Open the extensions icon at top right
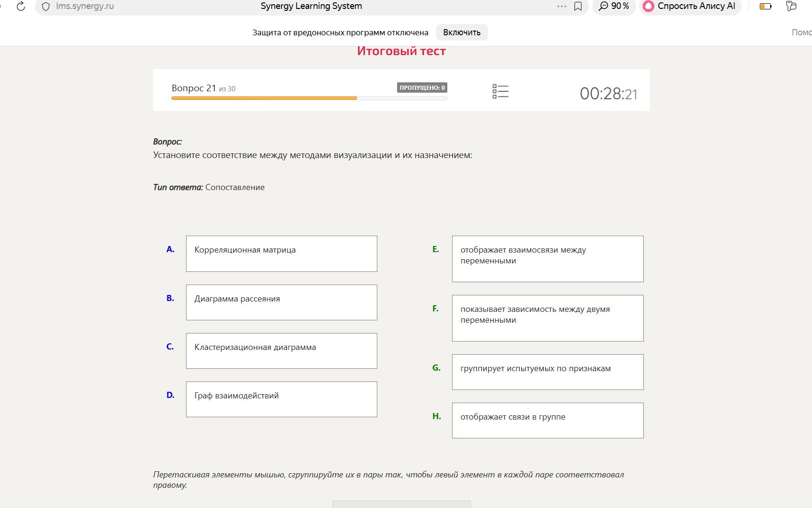 pos(791,6)
